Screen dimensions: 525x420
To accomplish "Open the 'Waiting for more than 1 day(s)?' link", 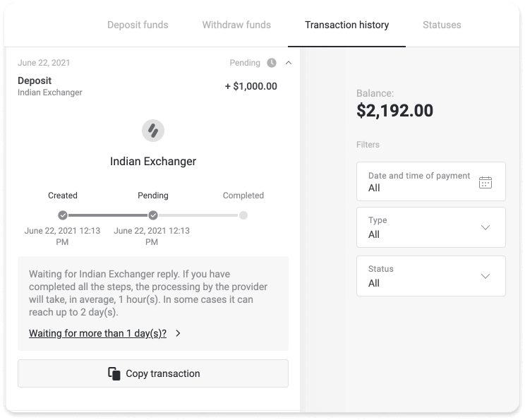I will click(97, 333).
